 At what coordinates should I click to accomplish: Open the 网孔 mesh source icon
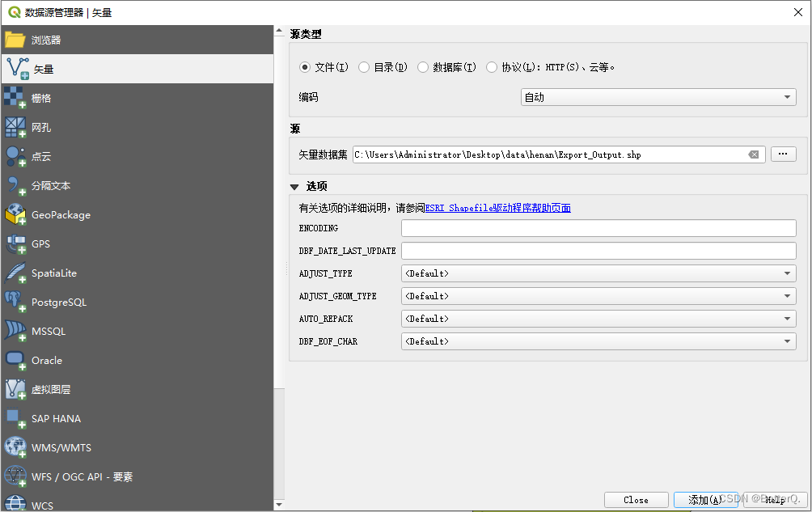(15, 127)
